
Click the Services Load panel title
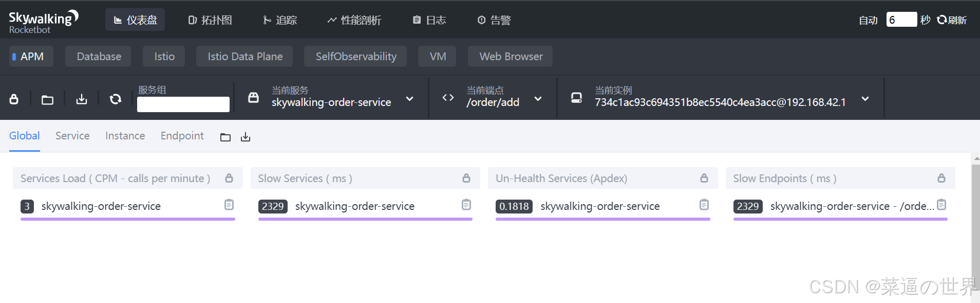tap(115, 179)
